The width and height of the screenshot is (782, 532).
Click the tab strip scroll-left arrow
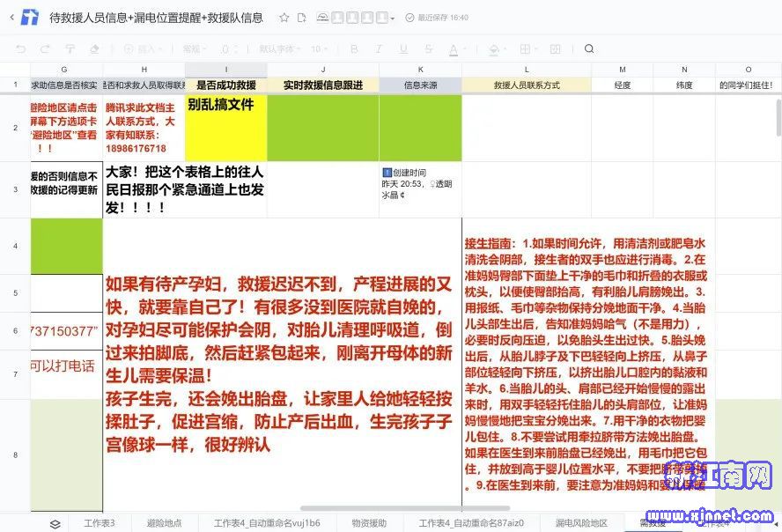775,524
